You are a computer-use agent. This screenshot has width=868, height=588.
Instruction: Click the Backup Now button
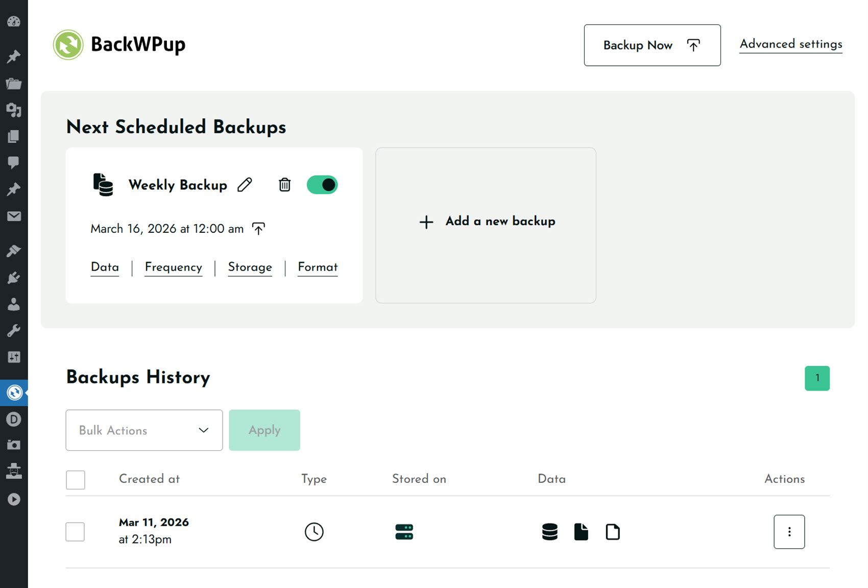point(652,45)
